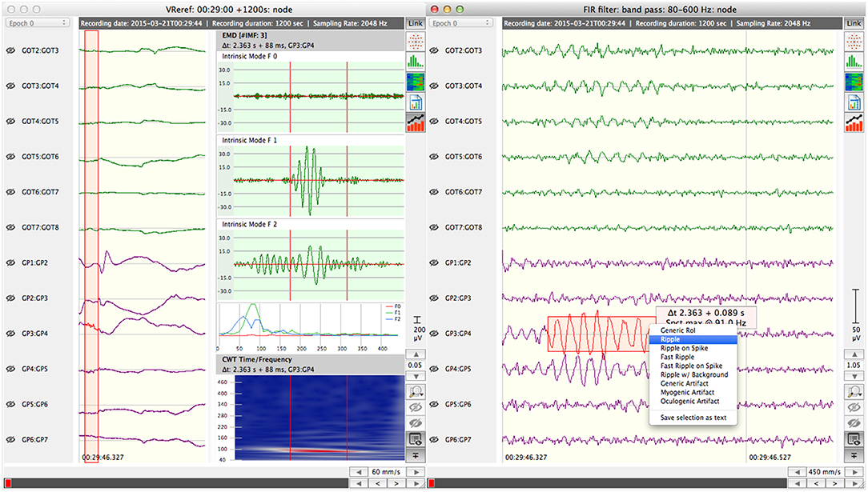Click CWT Time/Frequency scalogram plot
Viewport: 868px width, 492px height.
319,418
